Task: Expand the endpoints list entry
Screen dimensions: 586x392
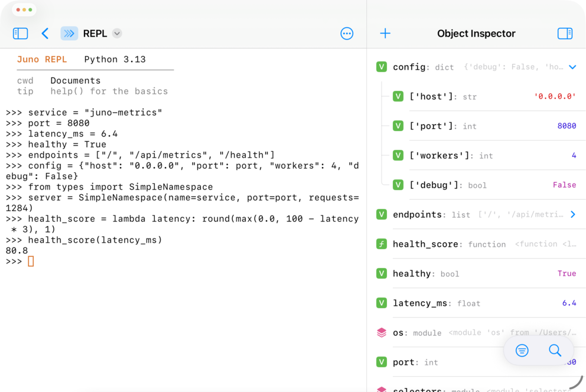Action: point(573,215)
